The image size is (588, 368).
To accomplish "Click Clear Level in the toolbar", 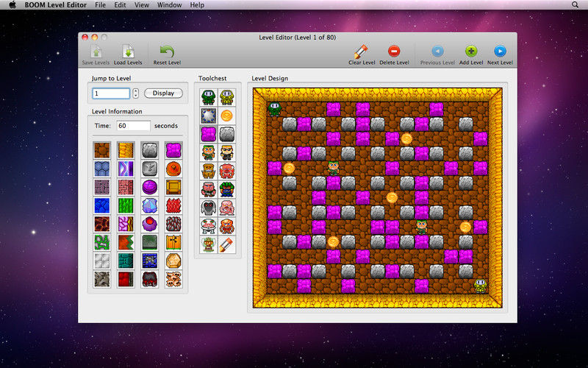I will (x=362, y=55).
